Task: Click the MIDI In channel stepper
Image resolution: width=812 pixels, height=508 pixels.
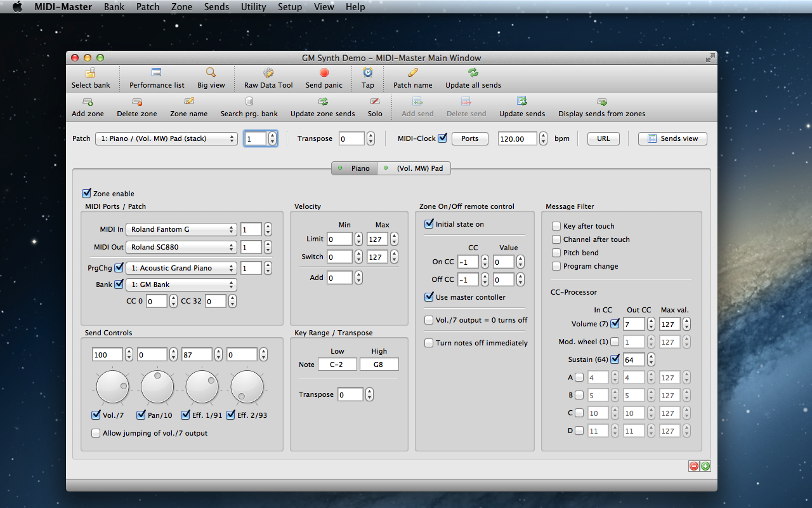Action: (268, 229)
